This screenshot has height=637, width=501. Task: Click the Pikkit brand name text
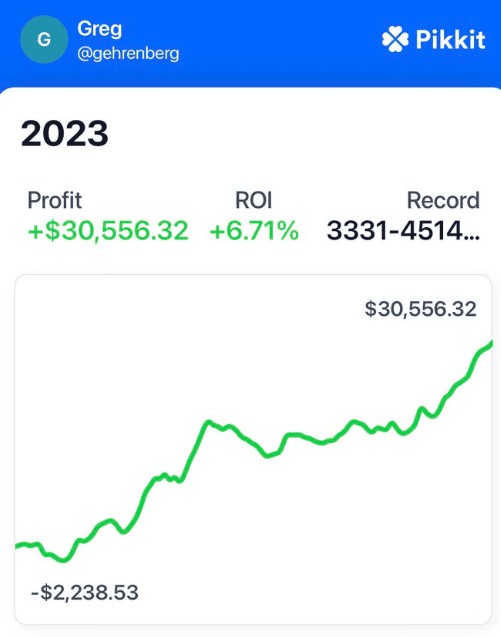pos(451,39)
